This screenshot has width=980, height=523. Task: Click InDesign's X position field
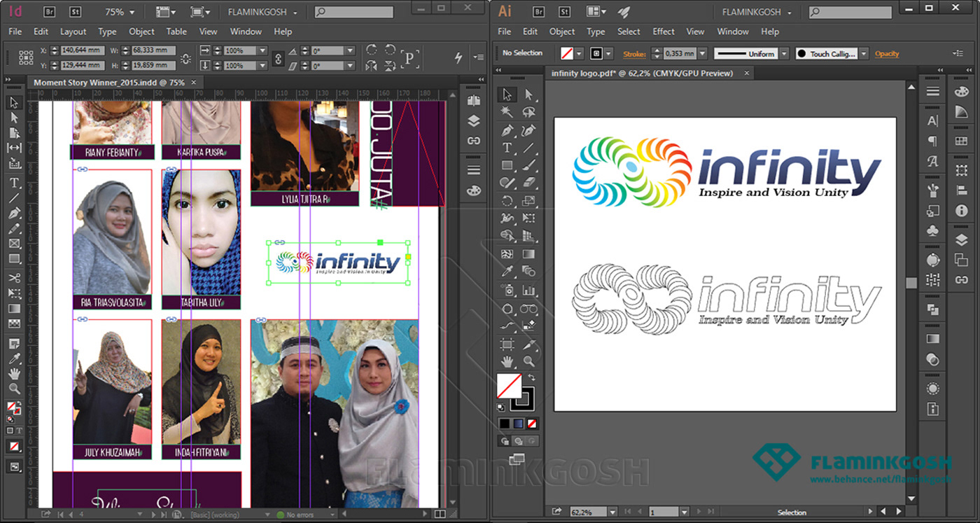(x=83, y=50)
